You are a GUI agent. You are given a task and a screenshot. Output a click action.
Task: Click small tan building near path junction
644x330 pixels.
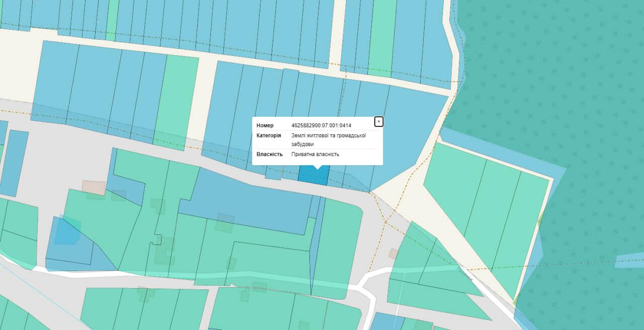(393, 254)
